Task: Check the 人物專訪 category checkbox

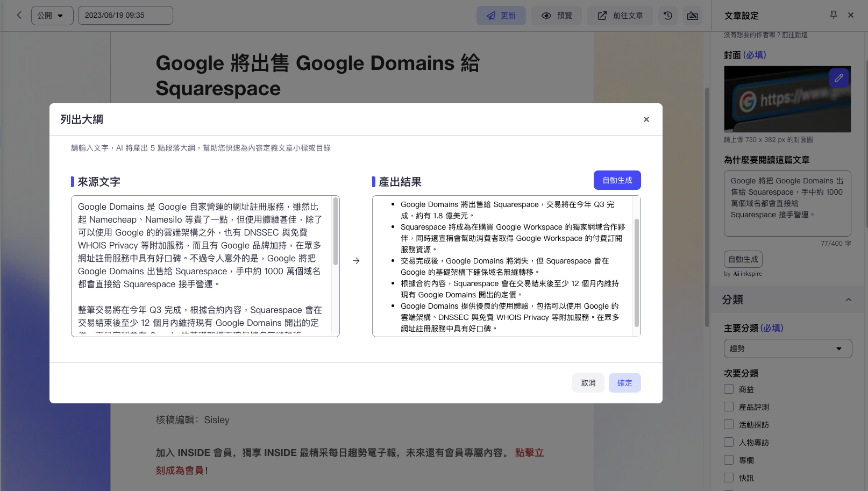Action: click(x=729, y=442)
